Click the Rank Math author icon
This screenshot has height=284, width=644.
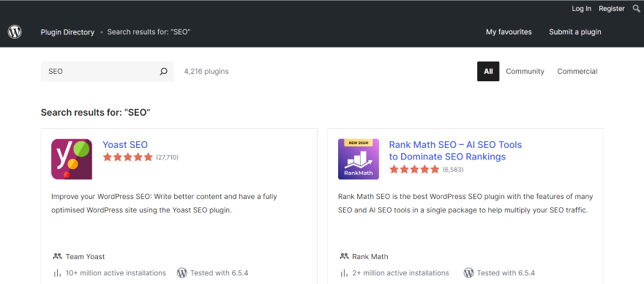pyautogui.click(x=344, y=256)
